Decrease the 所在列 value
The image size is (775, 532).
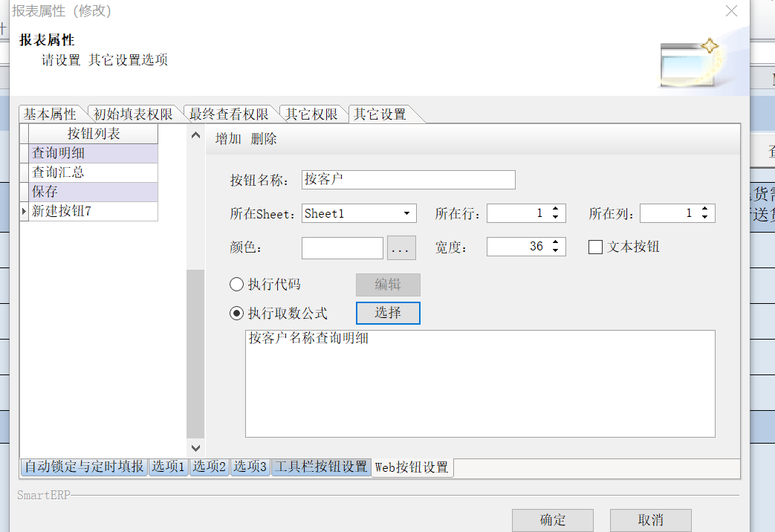click(x=705, y=218)
